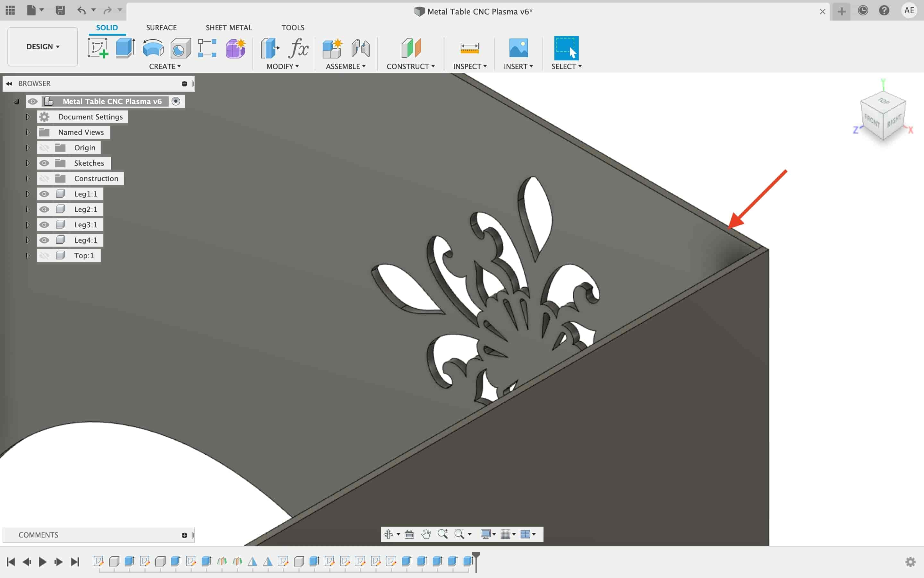This screenshot has height=578, width=924.
Task: Select the Offset Plane construct tool
Action: pos(411,48)
